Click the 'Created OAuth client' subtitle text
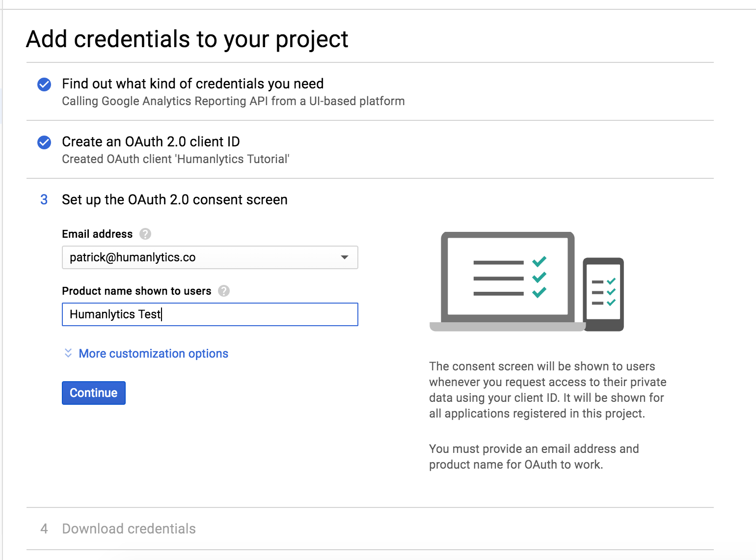756x560 pixels. click(175, 159)
